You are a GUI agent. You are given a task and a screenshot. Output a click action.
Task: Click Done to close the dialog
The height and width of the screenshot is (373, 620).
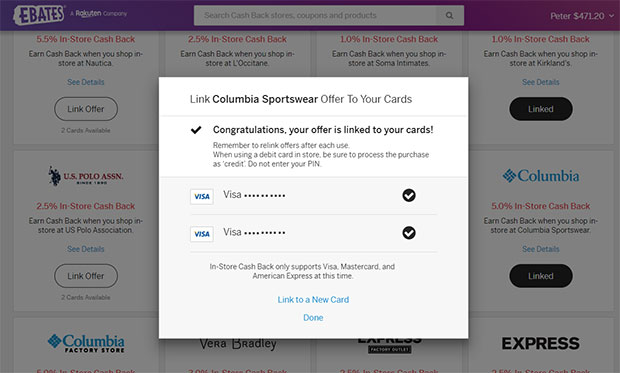[x=313, y=318]
